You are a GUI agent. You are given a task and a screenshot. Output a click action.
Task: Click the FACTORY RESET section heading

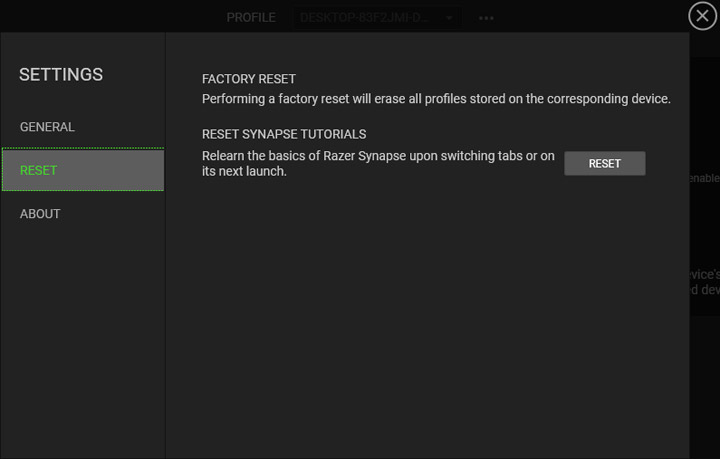249,79
